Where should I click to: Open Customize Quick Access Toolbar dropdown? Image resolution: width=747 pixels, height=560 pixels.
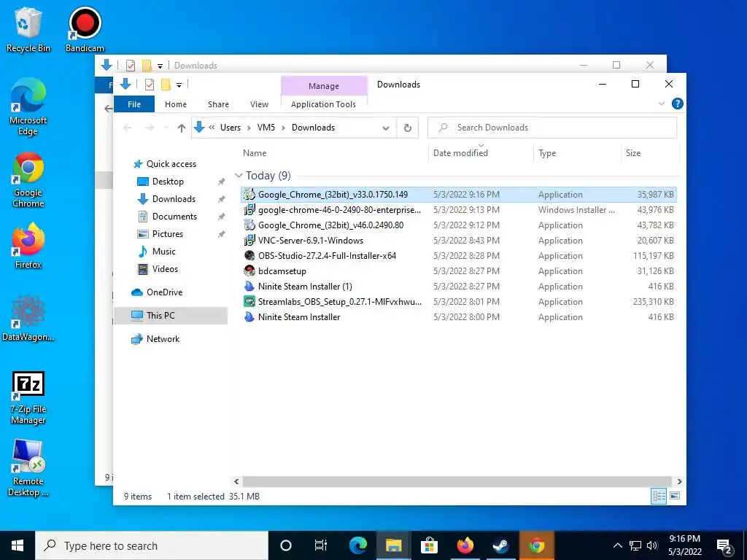tap(179, 85)
